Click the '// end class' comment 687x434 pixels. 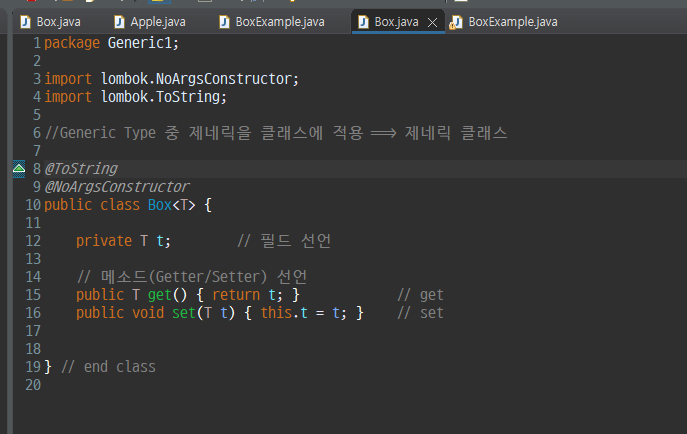(x=108, y=366)
